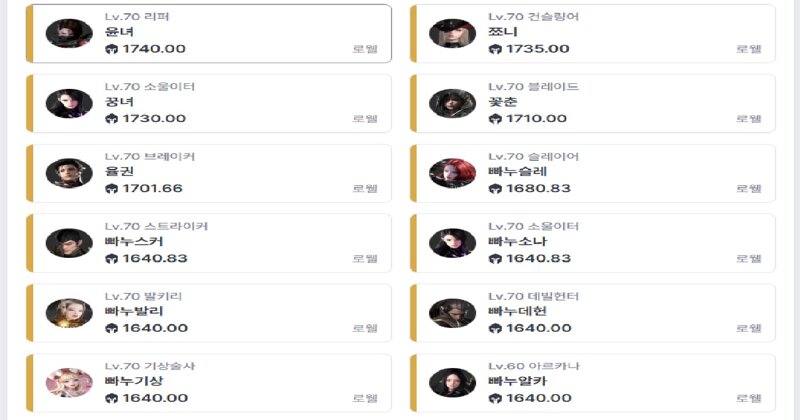Screen dimensions: 800x420
Task: Open the Lv.60 아르카나 character avatar
Action: tap(452, 382)
